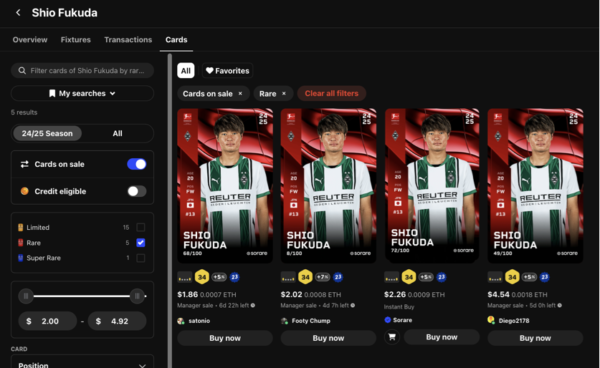600x368 pixels.
Task: Remove the Cards on sale filter chip
Action: click(x=240, y=93)
